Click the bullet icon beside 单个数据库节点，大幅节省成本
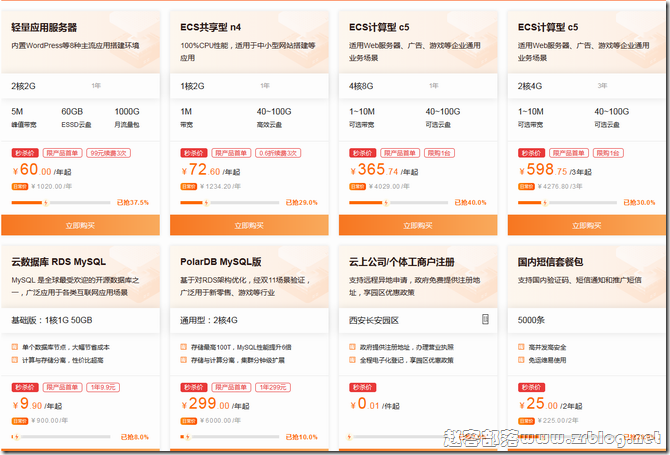The image size is (670, 455). 15,347
